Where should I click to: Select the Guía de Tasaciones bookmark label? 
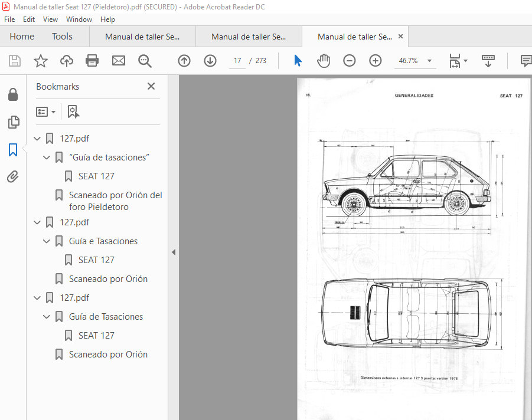point(106,317)
